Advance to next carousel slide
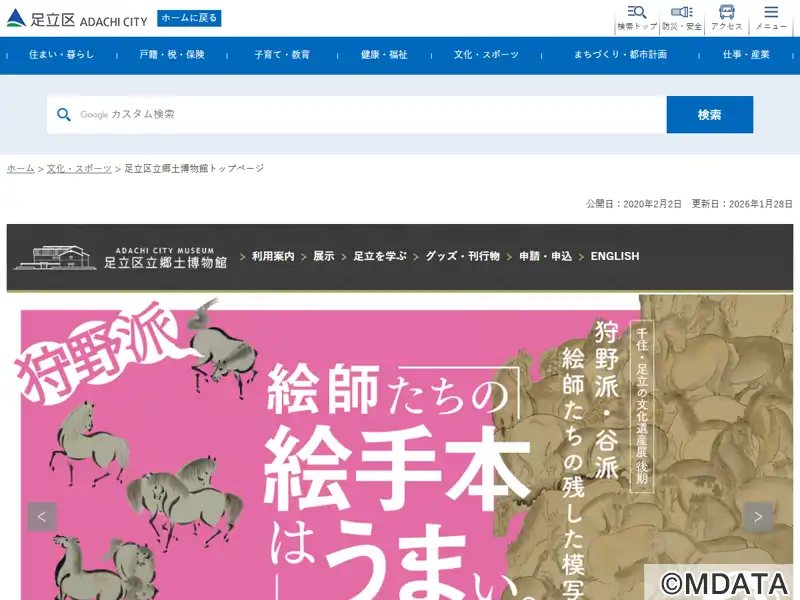The width and height of the screenshot is (800, 600). (757, 517)
